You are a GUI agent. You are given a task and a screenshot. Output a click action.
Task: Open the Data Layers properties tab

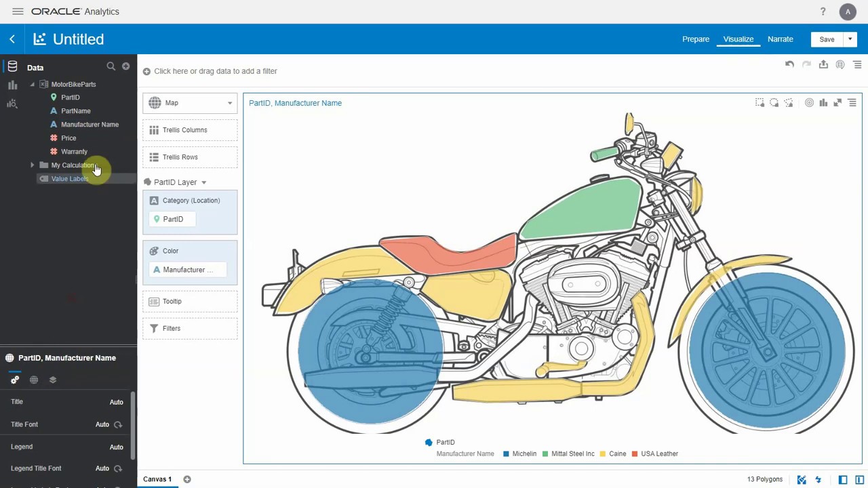[x=53, y=380]
